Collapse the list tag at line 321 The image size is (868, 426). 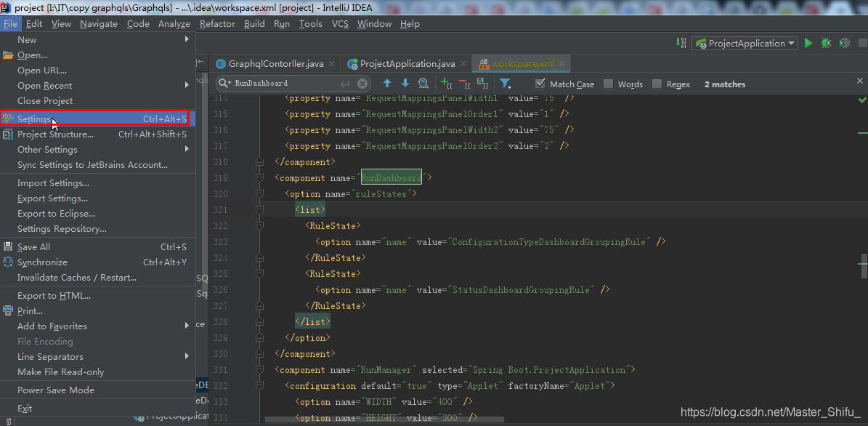point(259,210)
